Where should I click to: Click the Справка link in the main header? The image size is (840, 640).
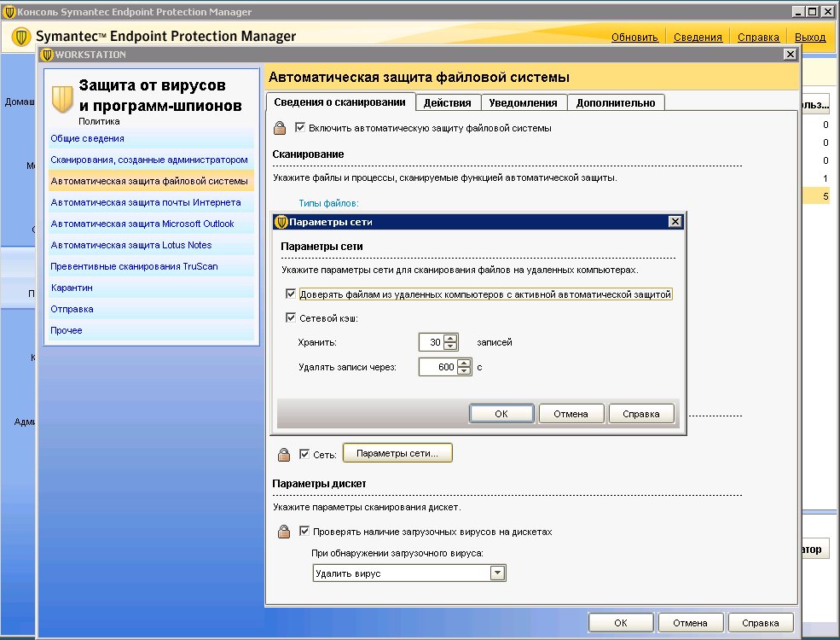click(x=759, y=37)
